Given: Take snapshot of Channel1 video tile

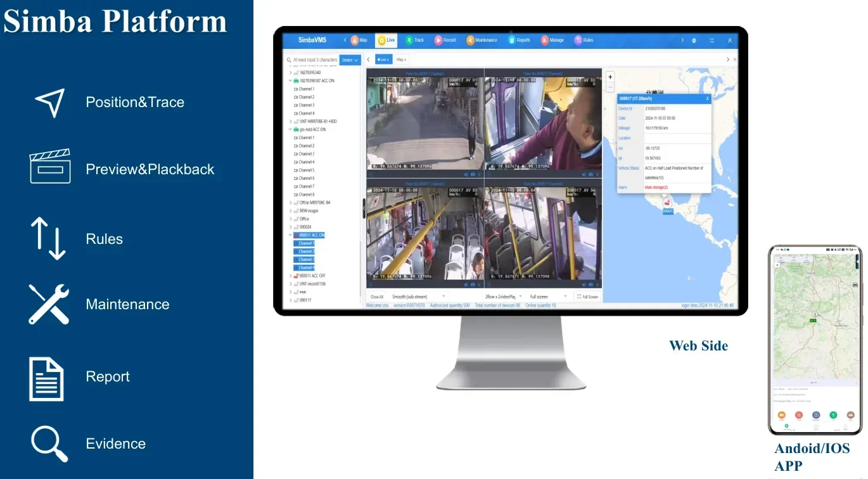Looking at the screenshot, I should pyautogui.click(x=473, y=174).
